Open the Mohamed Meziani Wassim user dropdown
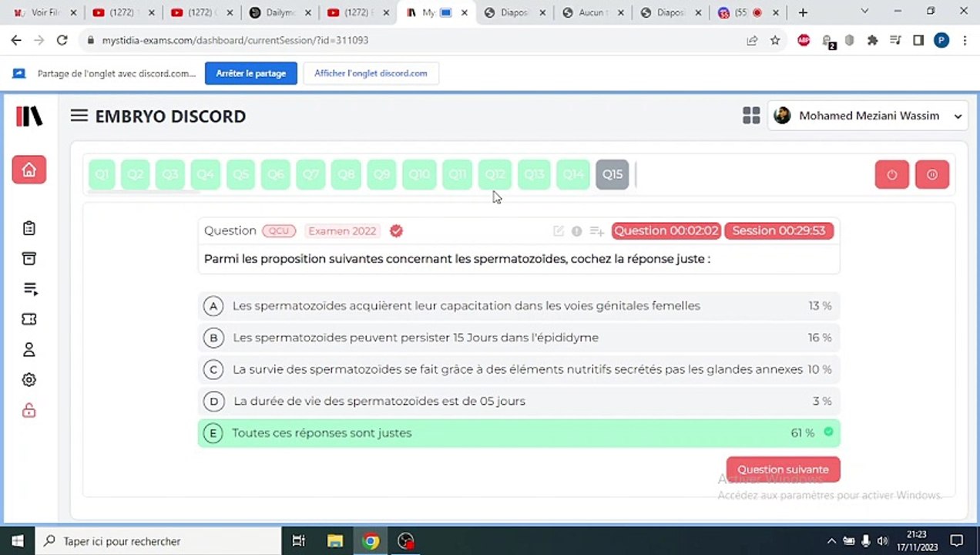The width and height of the screenshot is (980, 555). click(868, 116)
